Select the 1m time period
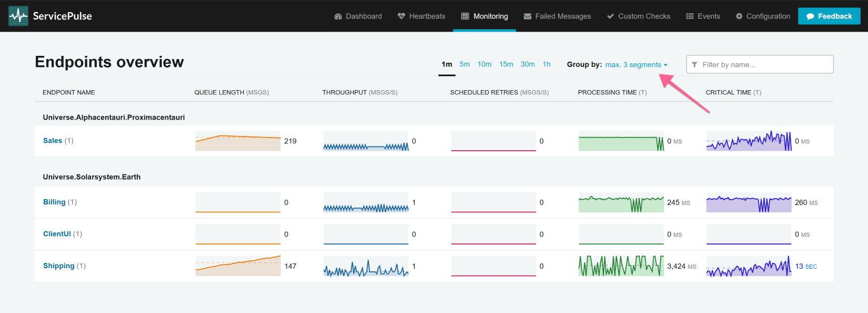This screenshot has width=868, height=313. [x=447, y=64]
